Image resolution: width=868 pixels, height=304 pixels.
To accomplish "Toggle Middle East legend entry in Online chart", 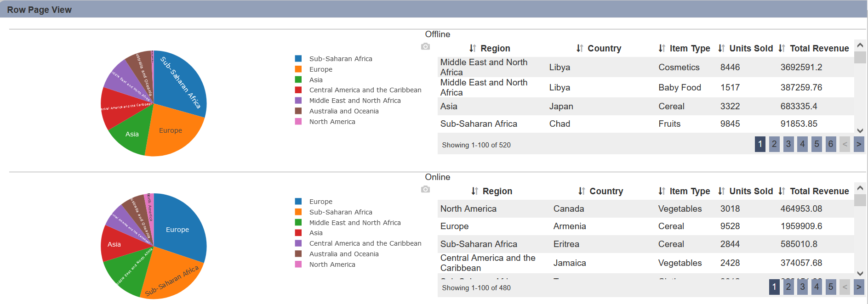I will coord(348,223).
